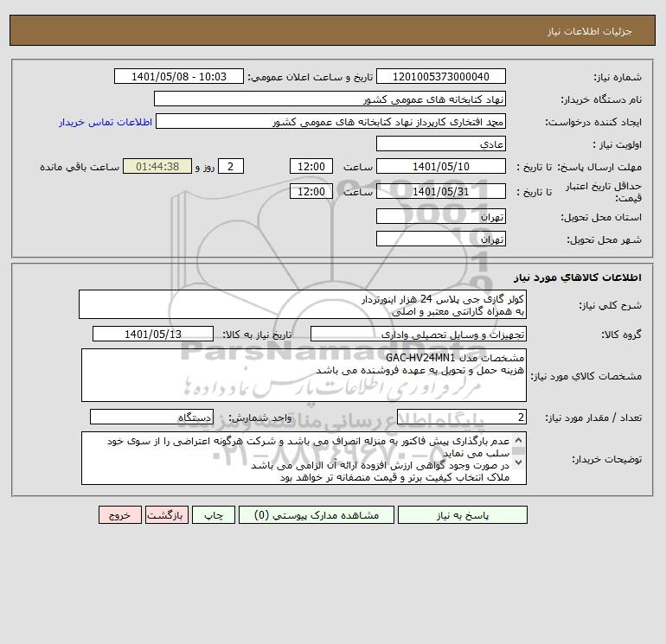666x644 pixels.
Task: Click label واحد شمارش
Action: [x=260, y=418]
